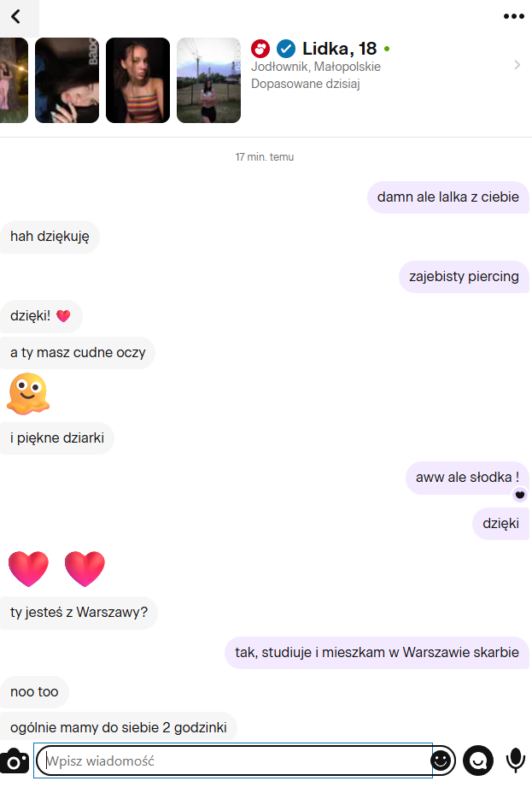This screenshot has width=532, height=787.
Task: Select message "ogólnie mamy do siebie 2 godzinki"
Action: tap(119, 728)
